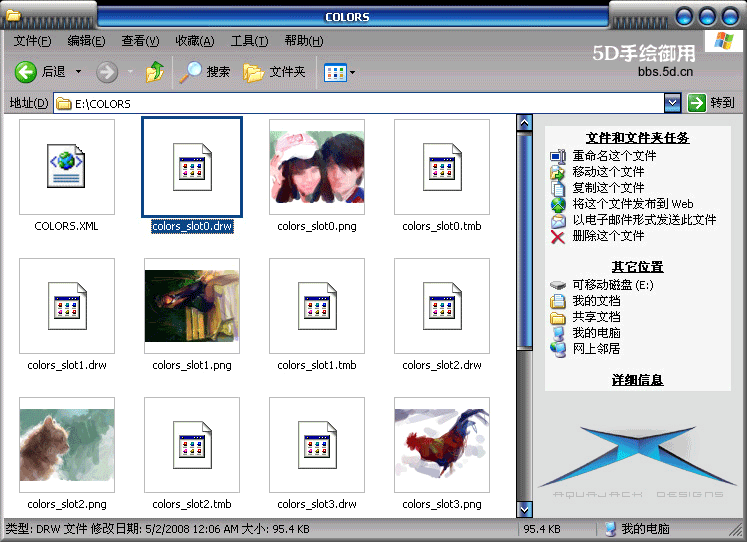Click the red X delete icon
This screenshot has width=747, height=542.
point(558,237)
